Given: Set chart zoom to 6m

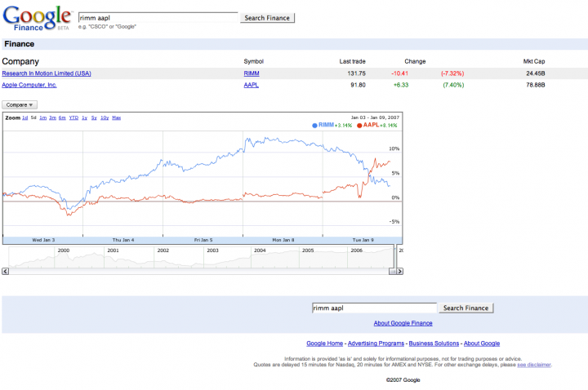Looking at the screenshot, I should 62,117.
